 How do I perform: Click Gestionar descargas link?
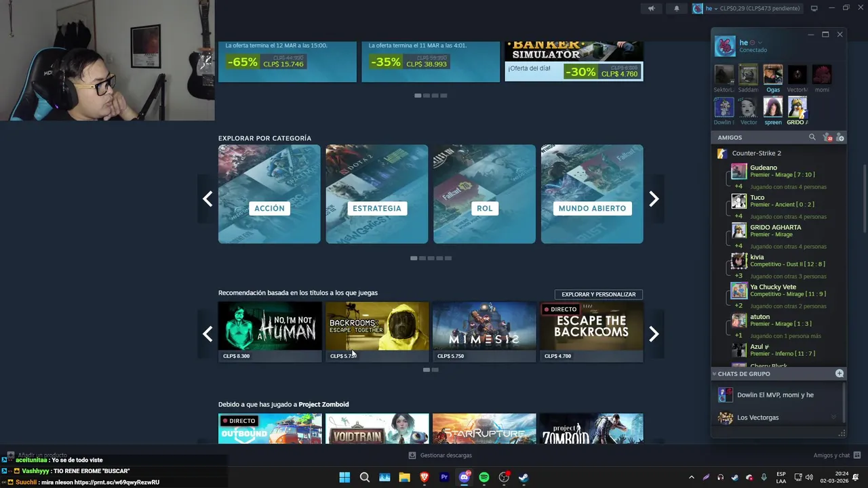446,455
